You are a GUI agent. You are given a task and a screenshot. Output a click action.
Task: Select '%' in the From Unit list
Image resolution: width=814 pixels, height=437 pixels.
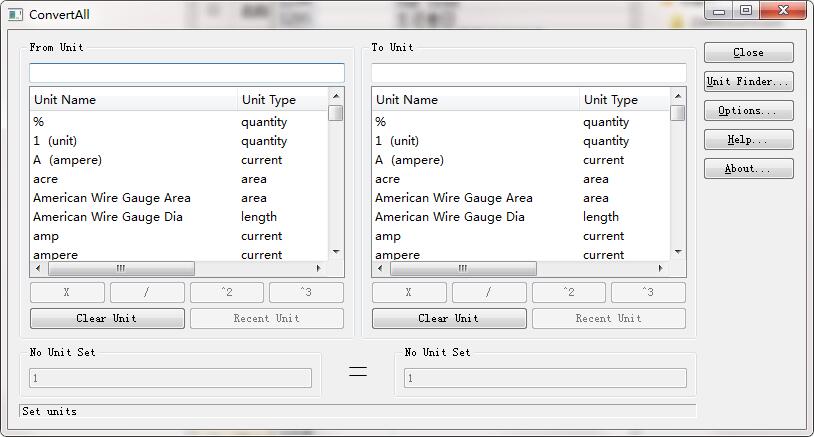(38, 122)
